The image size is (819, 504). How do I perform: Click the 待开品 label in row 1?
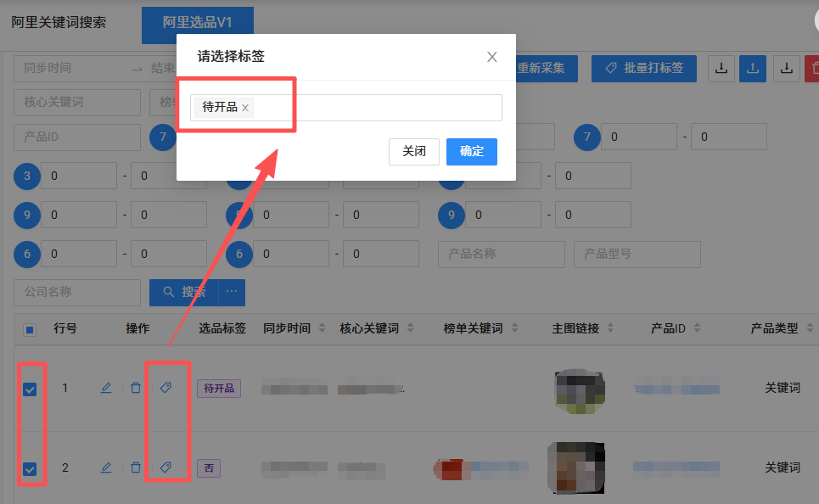pos(219,389)
